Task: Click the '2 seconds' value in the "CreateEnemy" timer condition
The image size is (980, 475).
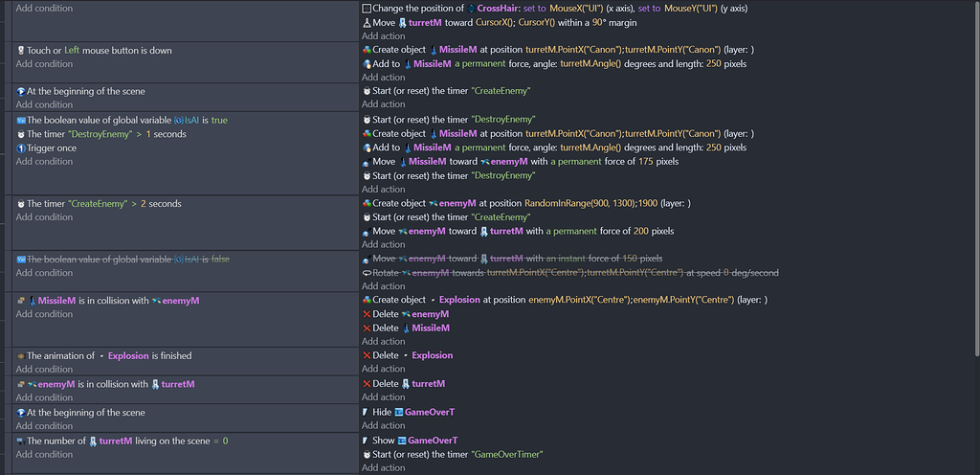Action: pos(161,204)
